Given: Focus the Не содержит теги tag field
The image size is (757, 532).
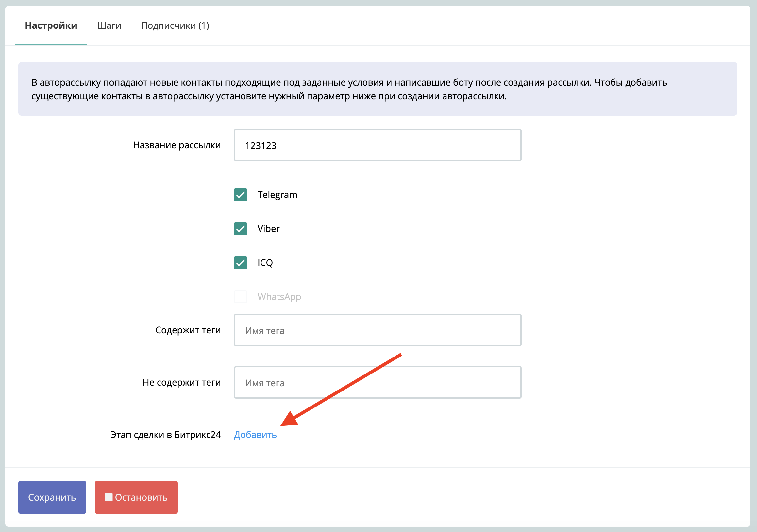Looking at the screenshot, I should [x=378, y=383].
